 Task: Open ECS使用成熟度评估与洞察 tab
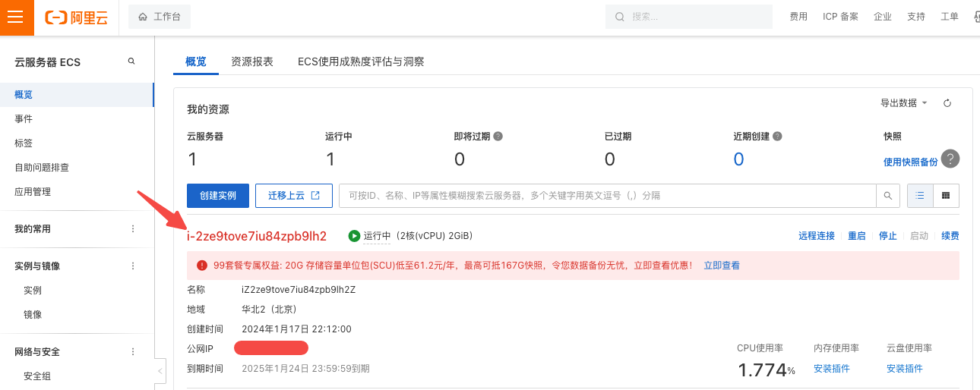361,61
